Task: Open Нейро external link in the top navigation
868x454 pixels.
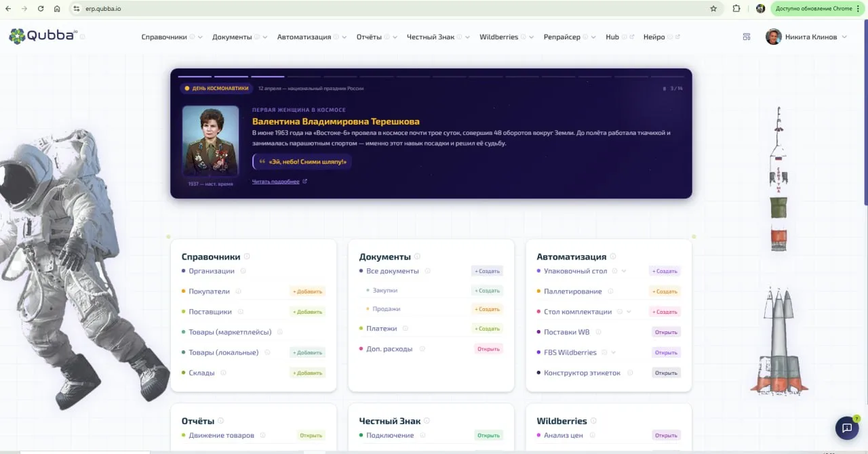Action: point(661,37)
